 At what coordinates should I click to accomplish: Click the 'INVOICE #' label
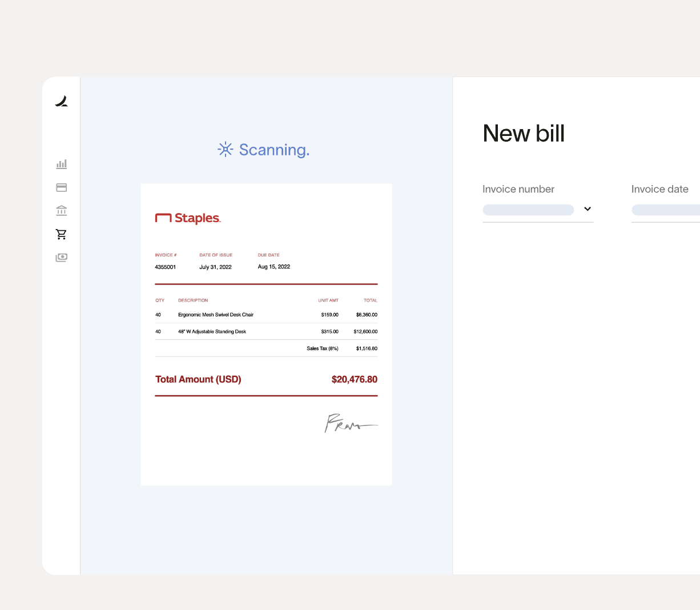166,255
